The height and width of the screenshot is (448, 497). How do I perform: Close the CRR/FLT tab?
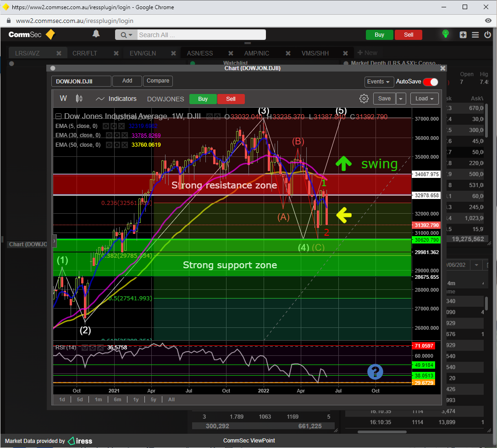pyautogui.click(x=116, y=53)
